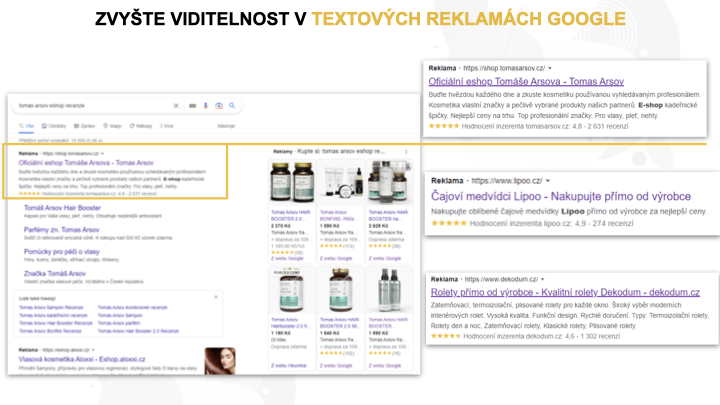
Task: Open 'Tomáš Arsov Hair Booster' sitelink
Action: (x=62, y=208)
